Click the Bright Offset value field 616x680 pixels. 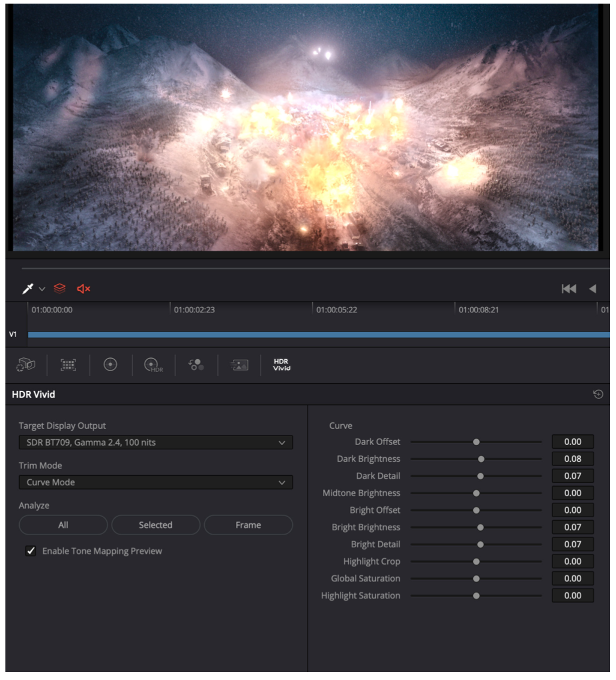(x=573, y=511)
